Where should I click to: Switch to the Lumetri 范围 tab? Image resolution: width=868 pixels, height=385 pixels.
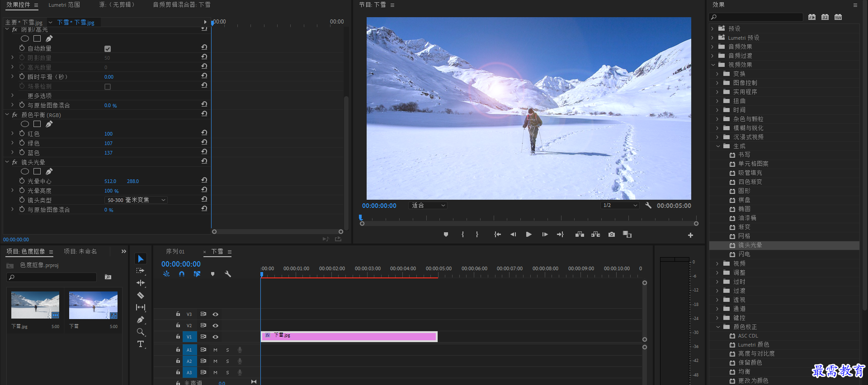(64, 5)
